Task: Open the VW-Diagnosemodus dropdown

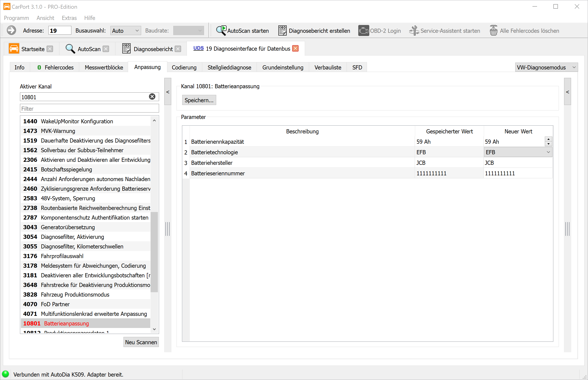Action: click(x=574, y=67)
